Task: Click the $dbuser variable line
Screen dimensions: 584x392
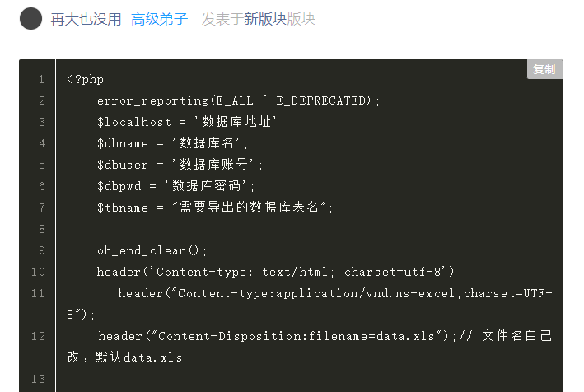Action: [x=180, y=164]
